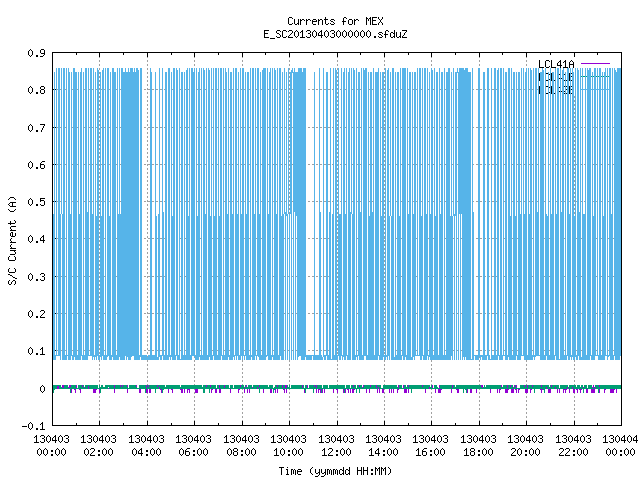640x480 pixels.
Task: Click the '130403 08:00' x-axis tick label
Action: click(241, 446)
